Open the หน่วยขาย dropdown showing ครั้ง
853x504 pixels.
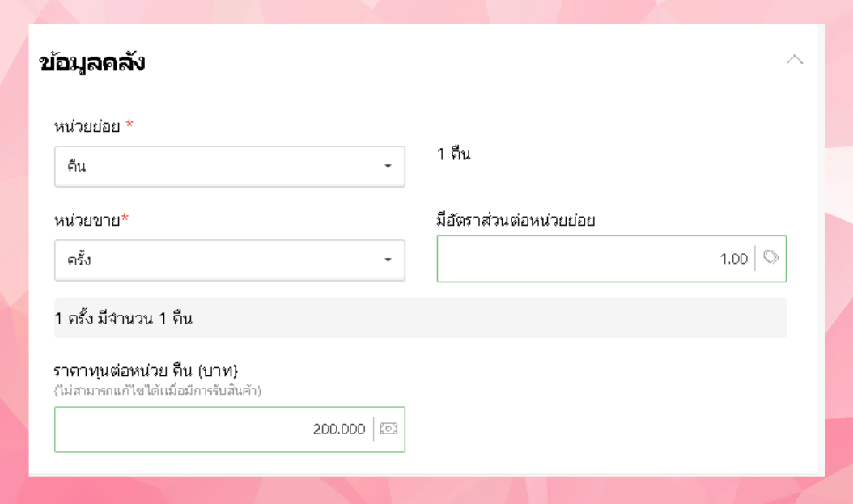pos(219,260)
